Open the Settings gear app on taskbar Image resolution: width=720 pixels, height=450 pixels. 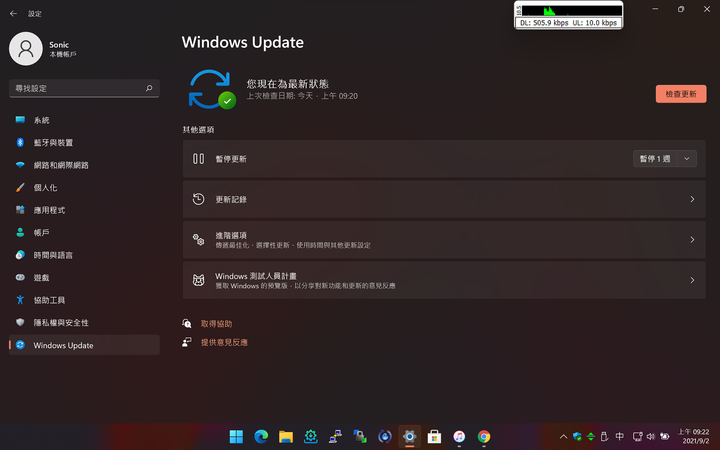pos(410,436)
